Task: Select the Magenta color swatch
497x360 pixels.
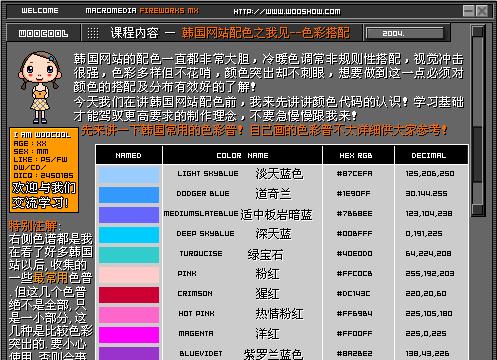Action: (x=129, y=335)
